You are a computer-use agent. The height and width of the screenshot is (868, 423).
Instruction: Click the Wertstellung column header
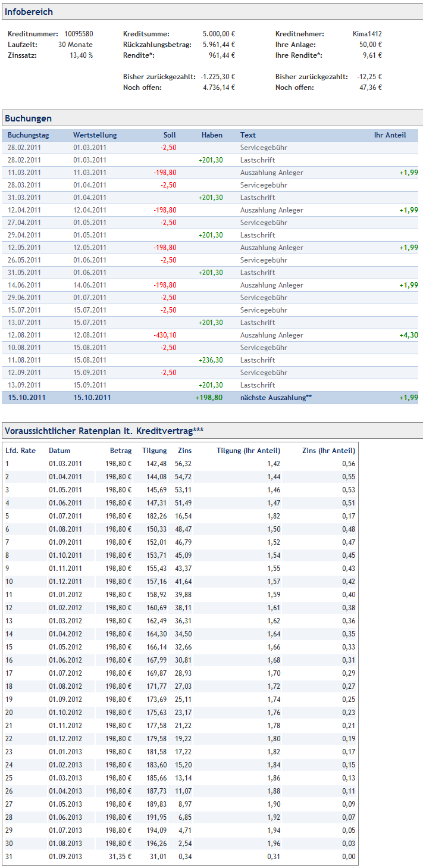point(95,135)
